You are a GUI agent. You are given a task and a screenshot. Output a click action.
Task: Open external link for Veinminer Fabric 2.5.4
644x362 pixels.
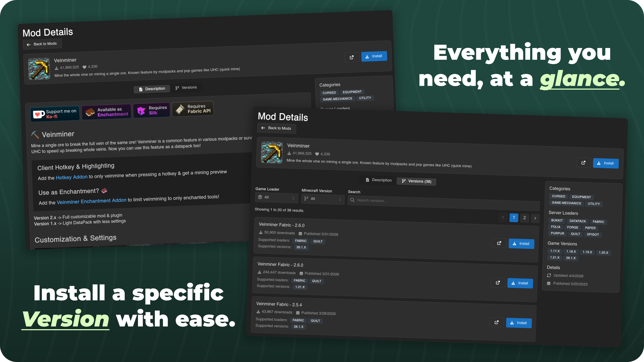click(x=496, y=322)
